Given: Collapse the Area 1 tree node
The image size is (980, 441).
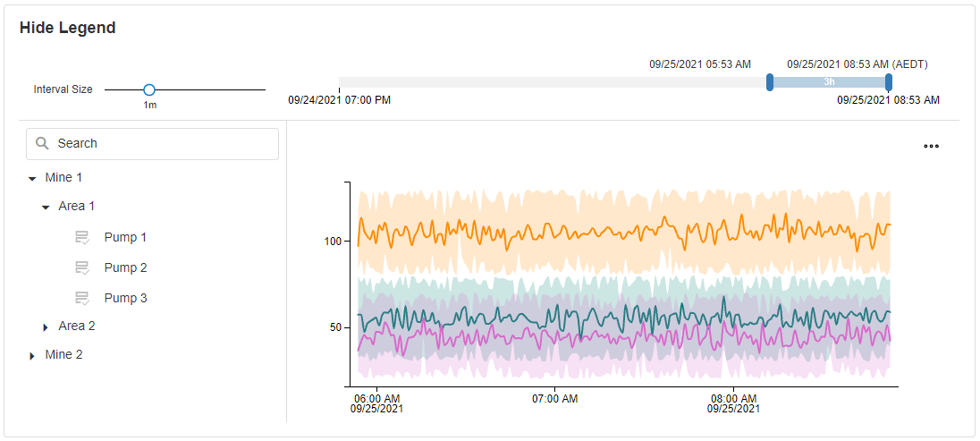Looking at the screenshot, I should pos(46,207).
